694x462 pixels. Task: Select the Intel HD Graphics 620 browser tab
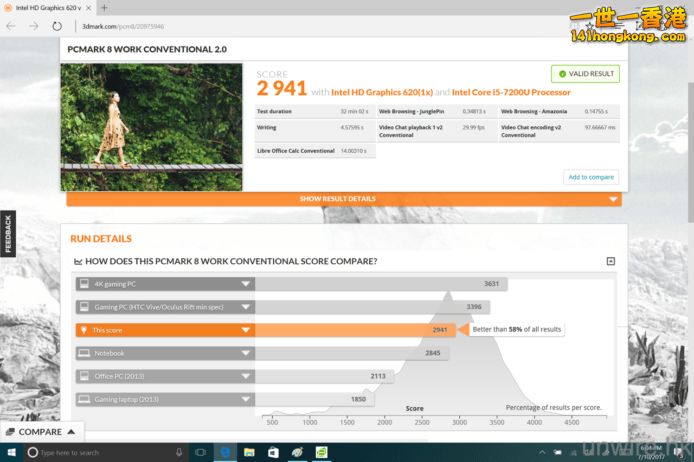click(x=47, y=8)
